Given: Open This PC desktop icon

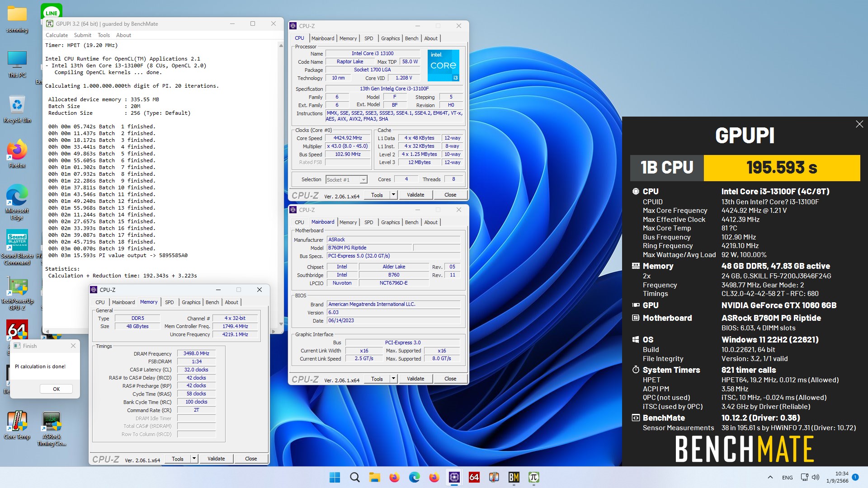Looking at the screenshot, I should (x=17, y=64).
